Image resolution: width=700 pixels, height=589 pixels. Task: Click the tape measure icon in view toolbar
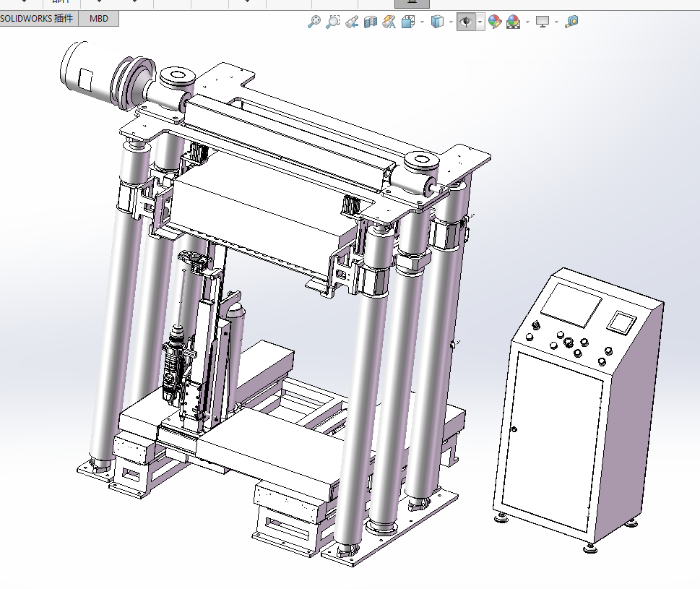(571, 22)
